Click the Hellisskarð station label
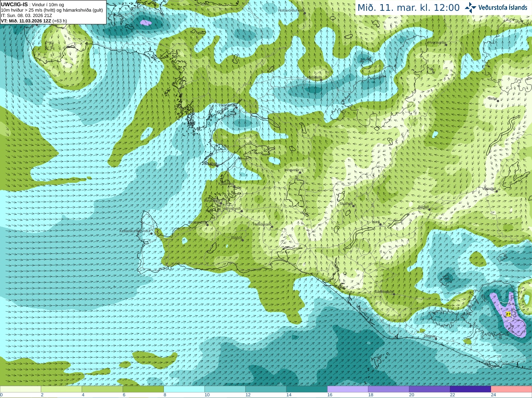This screenshot has width=532, height=398. click(262, 224)
